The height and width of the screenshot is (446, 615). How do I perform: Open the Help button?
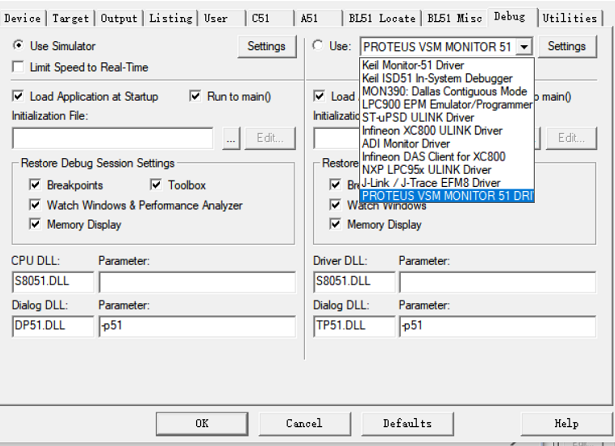(x=566, y=423)
